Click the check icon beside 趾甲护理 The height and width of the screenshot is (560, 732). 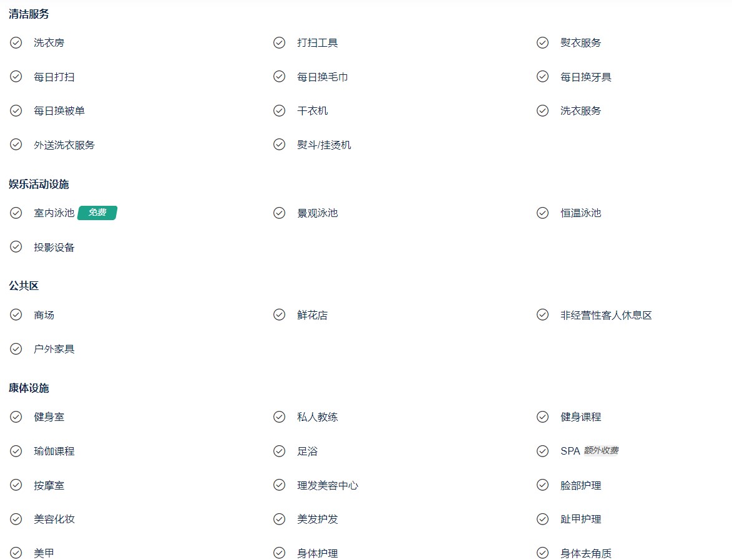[x=542, y=519]
